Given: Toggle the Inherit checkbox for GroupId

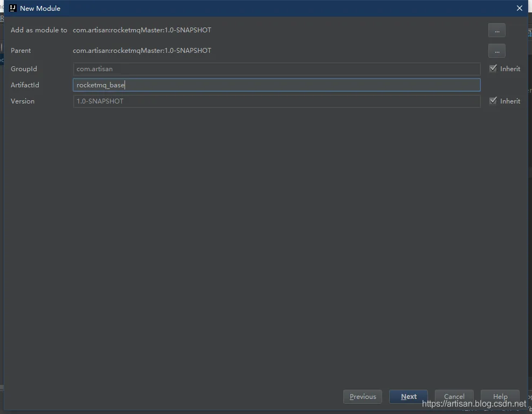Looking at the screenshot, I should (493, 68).
